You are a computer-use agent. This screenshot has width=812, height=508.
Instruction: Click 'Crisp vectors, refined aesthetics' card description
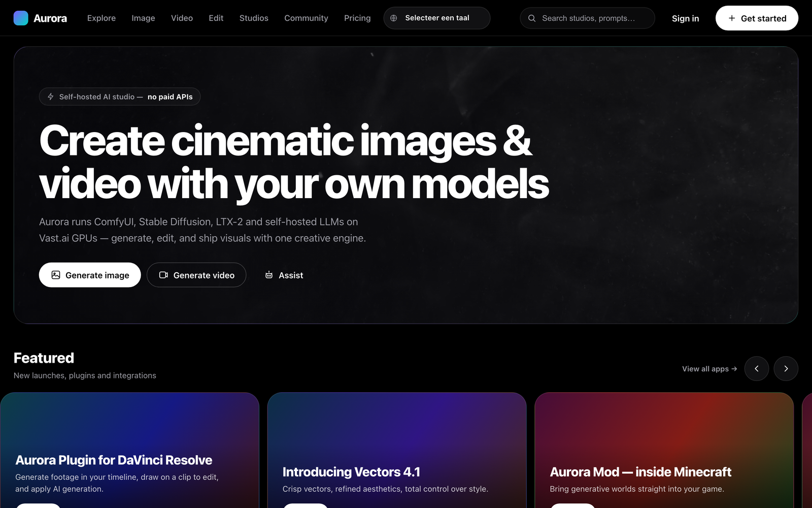385,489
